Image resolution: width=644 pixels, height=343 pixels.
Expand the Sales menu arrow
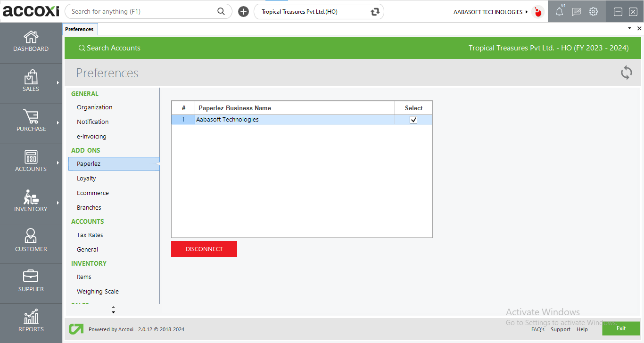tap(58, 83)
